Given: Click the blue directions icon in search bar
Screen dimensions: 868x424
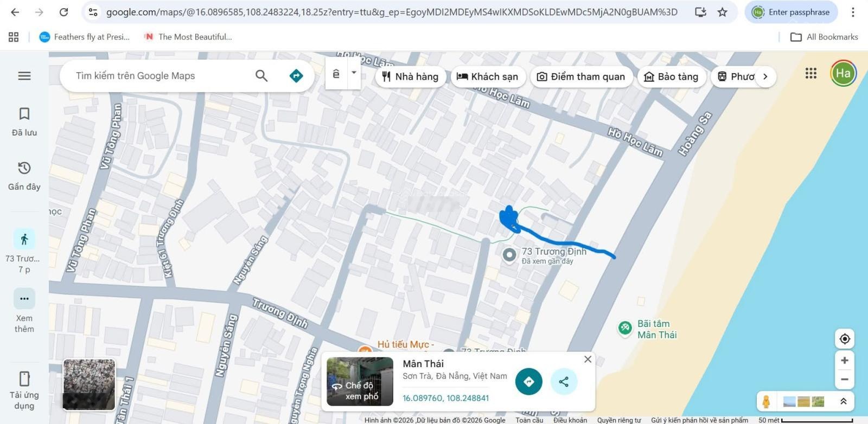Looking at the screenshot, I should click(296, 76).
